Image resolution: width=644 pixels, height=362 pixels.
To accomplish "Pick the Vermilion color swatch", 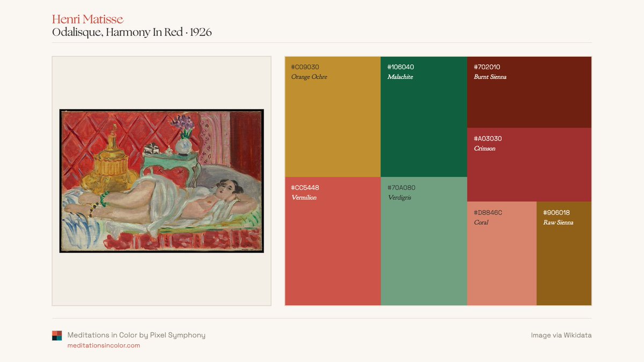I will coord(333,241).
